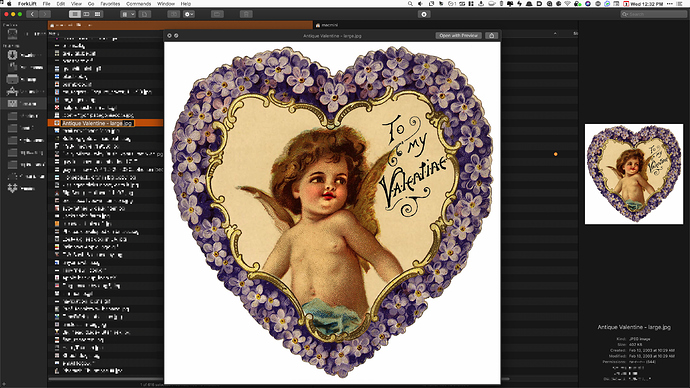Click the new file icon in the toolbar
This screenshot has height=388, width=690.
[144, 14]
